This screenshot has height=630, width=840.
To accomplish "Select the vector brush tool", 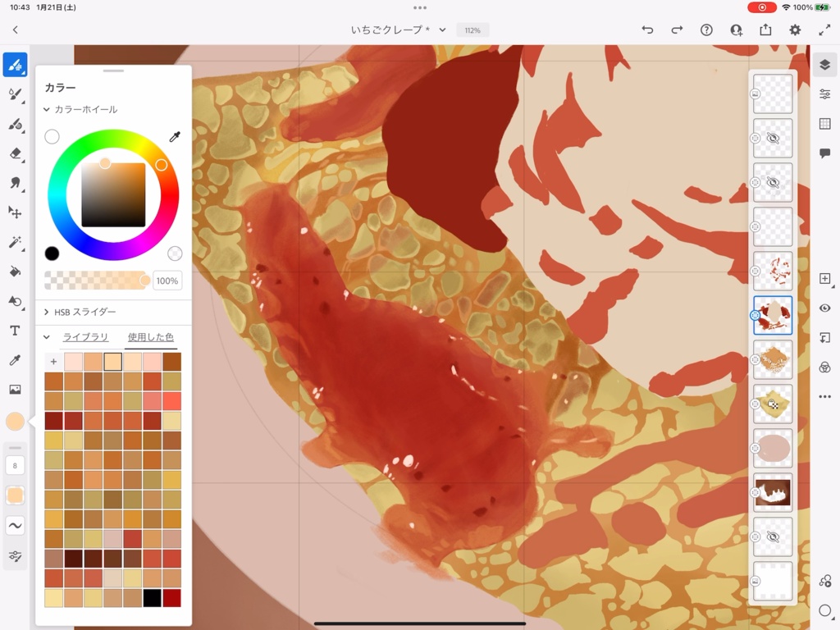I will tap(15, 125).
